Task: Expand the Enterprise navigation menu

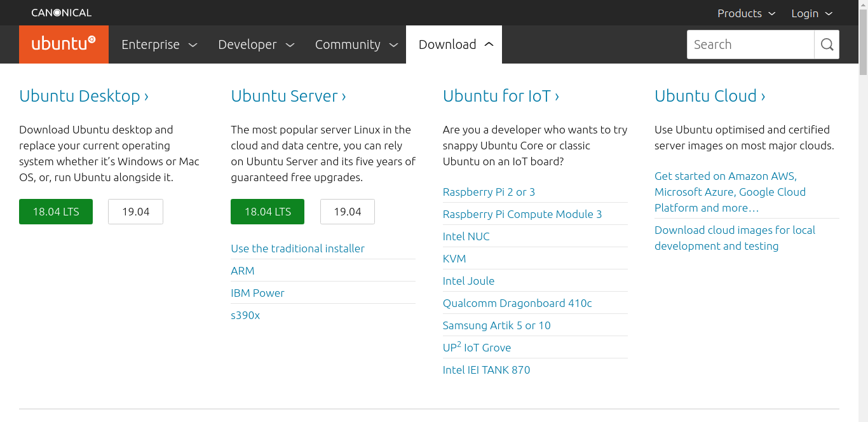Action: (159, 44)
